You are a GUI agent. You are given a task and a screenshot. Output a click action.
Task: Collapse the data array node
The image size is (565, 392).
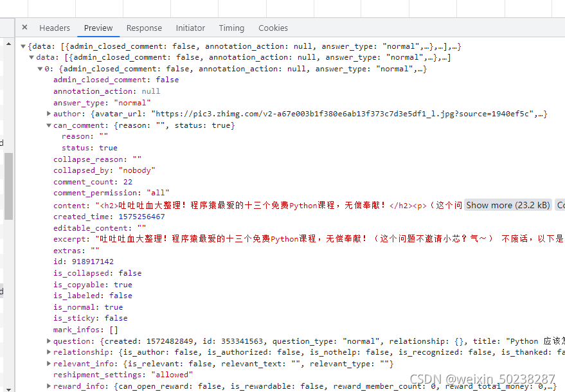[x=32, y=58]
